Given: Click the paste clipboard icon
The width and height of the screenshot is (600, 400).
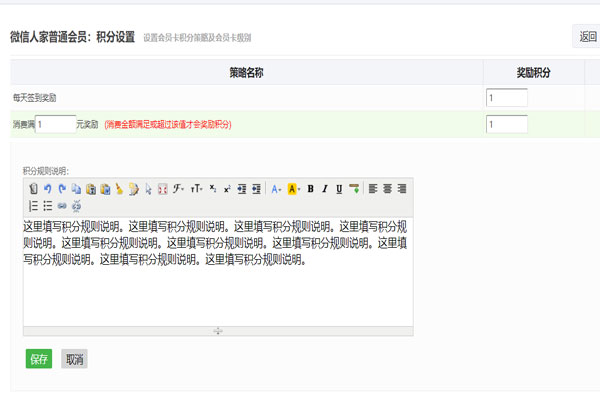Looking at the screenshot, I should click(91, 189).
